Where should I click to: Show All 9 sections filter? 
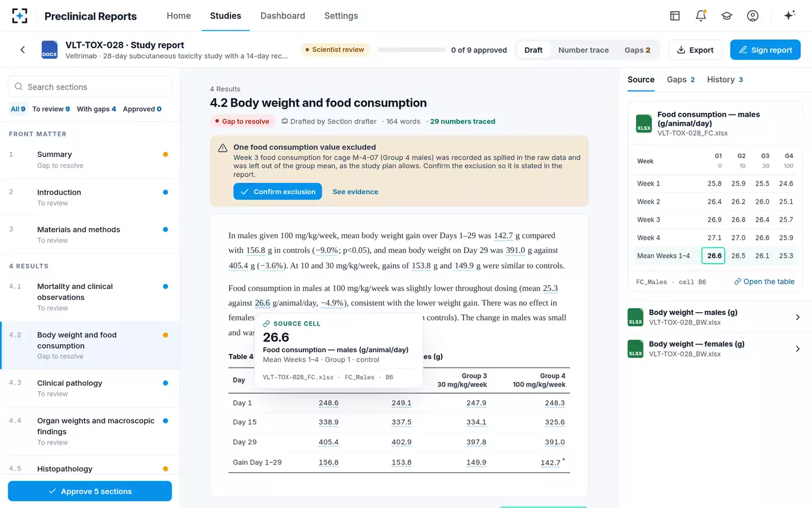pos(18,109)
